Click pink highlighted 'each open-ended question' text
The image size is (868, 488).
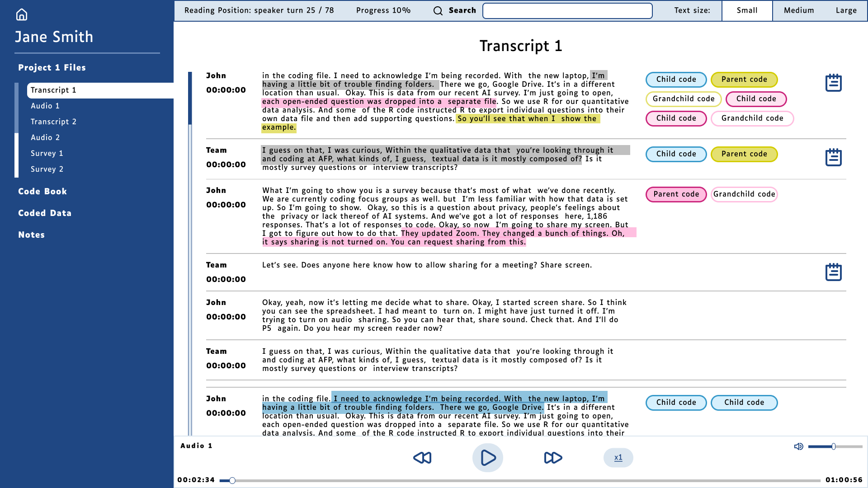(x=379, y=102)
